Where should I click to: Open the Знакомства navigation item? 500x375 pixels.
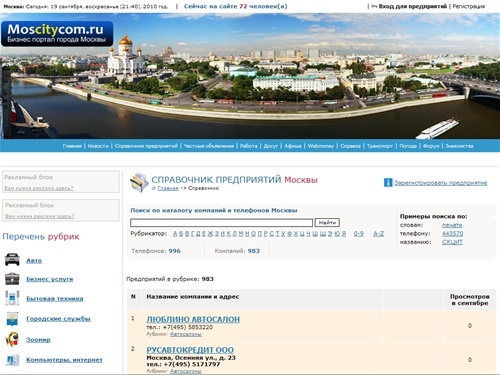459,146
